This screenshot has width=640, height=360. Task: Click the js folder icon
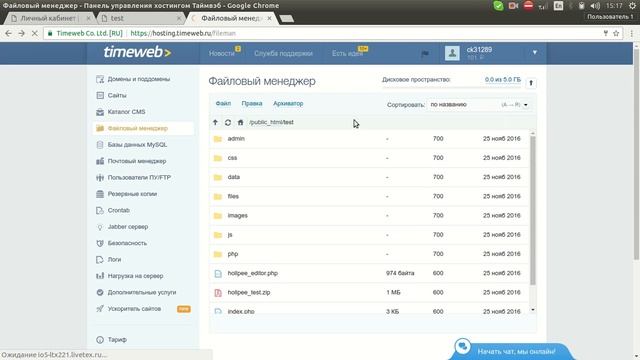click(218, 235)
